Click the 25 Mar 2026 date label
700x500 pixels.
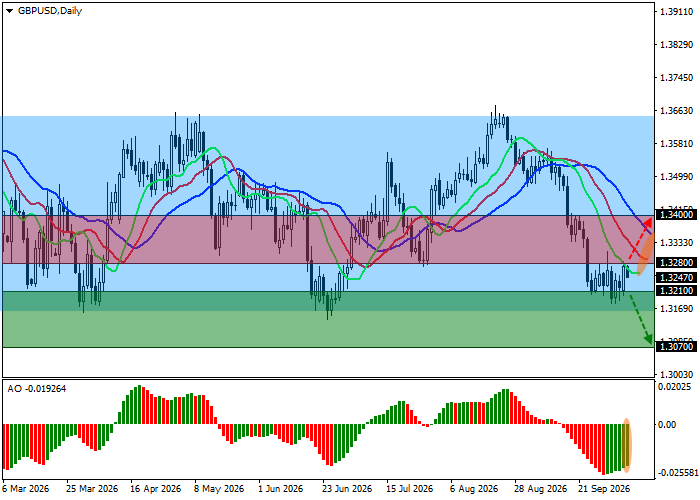[92, 489]
